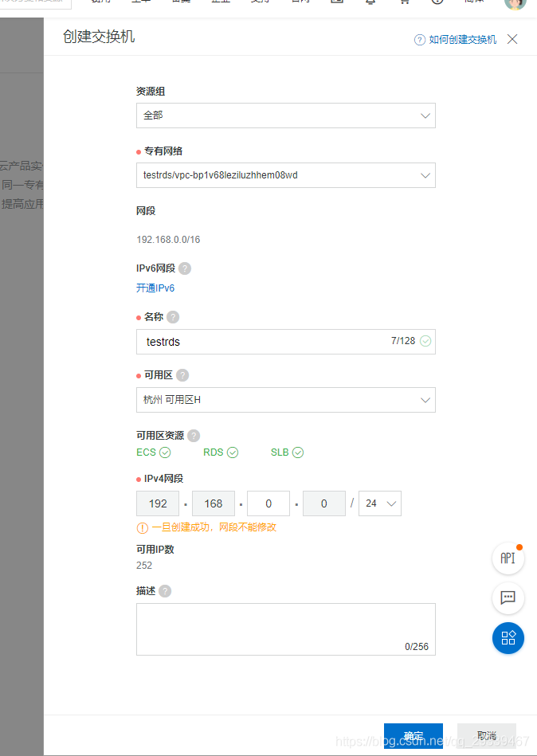Click the SLB resource label
The height and width of the screenshot is (756, 537).
coord(280,452)
